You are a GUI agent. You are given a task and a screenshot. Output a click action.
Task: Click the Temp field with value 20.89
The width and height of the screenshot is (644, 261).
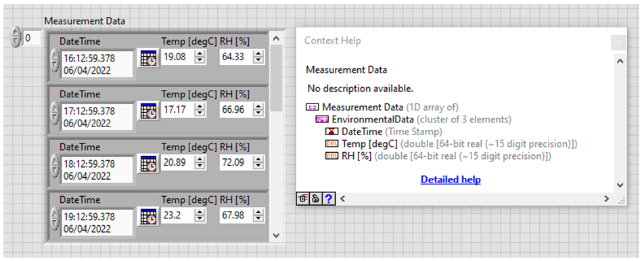coord(177,162)
